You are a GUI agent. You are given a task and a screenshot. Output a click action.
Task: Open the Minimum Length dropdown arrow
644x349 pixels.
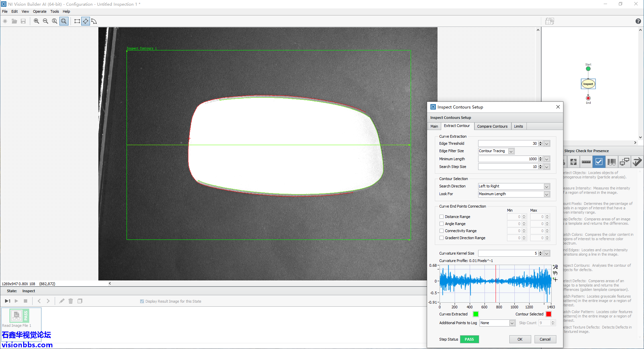coord(547,159)
